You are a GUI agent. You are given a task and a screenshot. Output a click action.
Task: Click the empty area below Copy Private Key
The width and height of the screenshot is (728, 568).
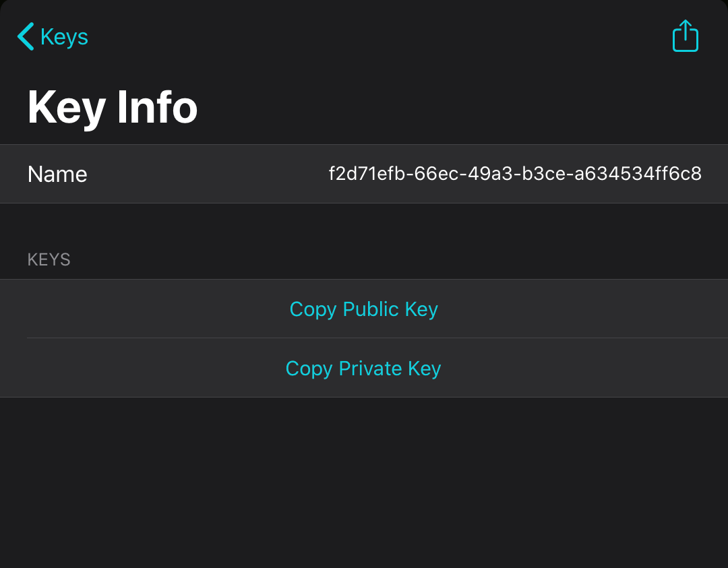pyautogui.click(x=364, y=478)
